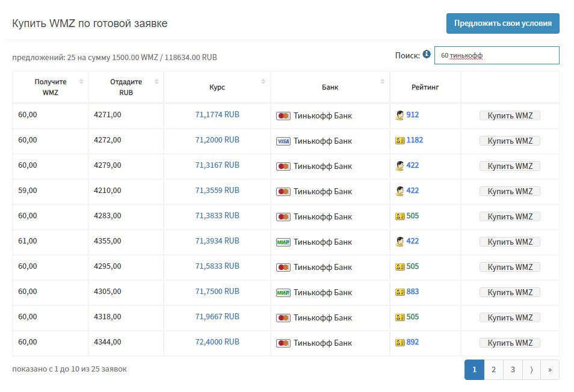Click the Visa icon in the 4272,00 row
The image size is (574, 392).
click(x=283, y=141)
